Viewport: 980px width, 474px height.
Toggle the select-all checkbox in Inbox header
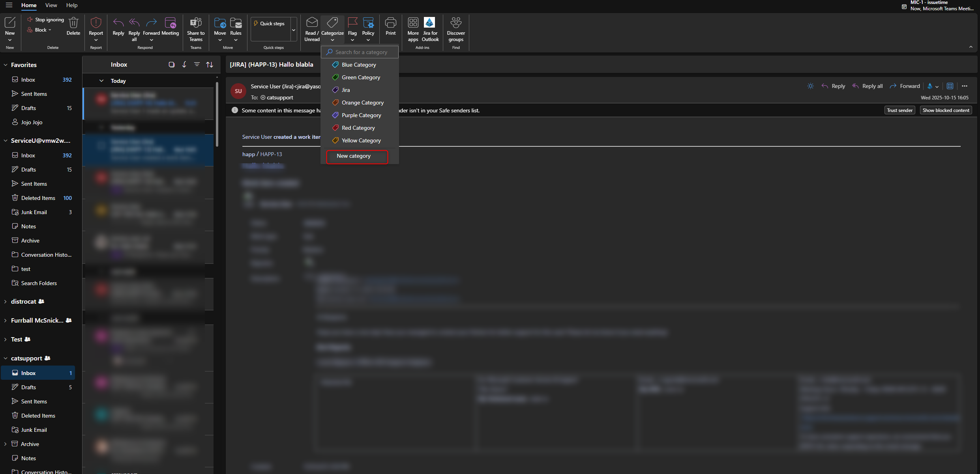(x=171, y=64)
